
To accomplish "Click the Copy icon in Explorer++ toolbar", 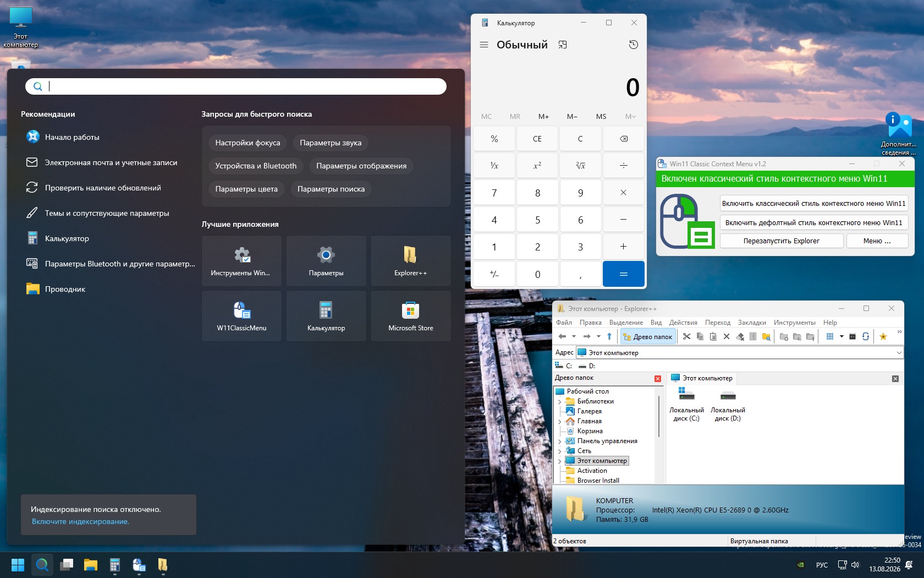I will 700,336.
